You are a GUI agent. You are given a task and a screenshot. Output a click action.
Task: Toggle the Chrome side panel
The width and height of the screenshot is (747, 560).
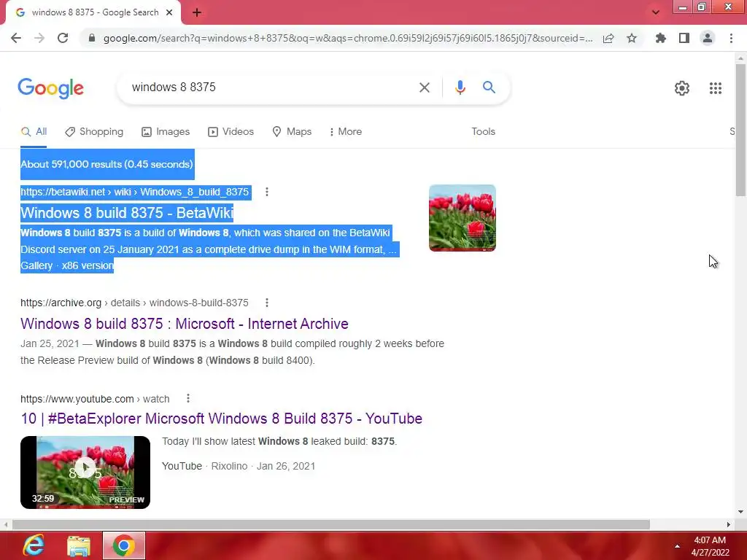coord(684,38)
